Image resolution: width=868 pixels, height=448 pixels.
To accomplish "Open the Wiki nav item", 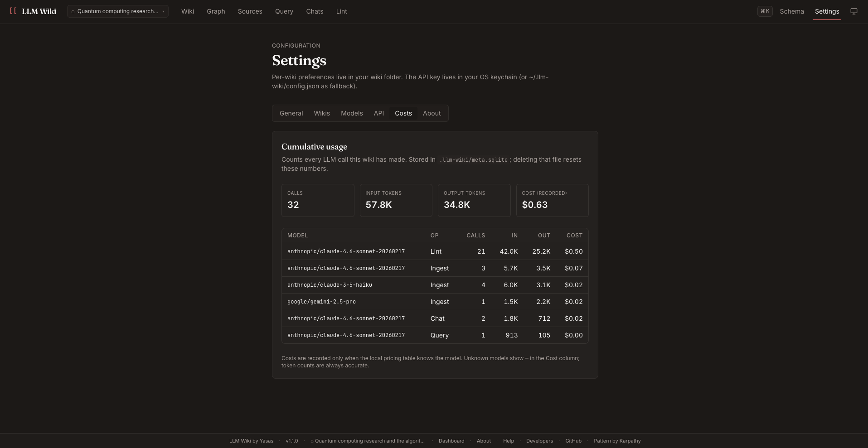I will pyautogui.click(x=188, y=11).
